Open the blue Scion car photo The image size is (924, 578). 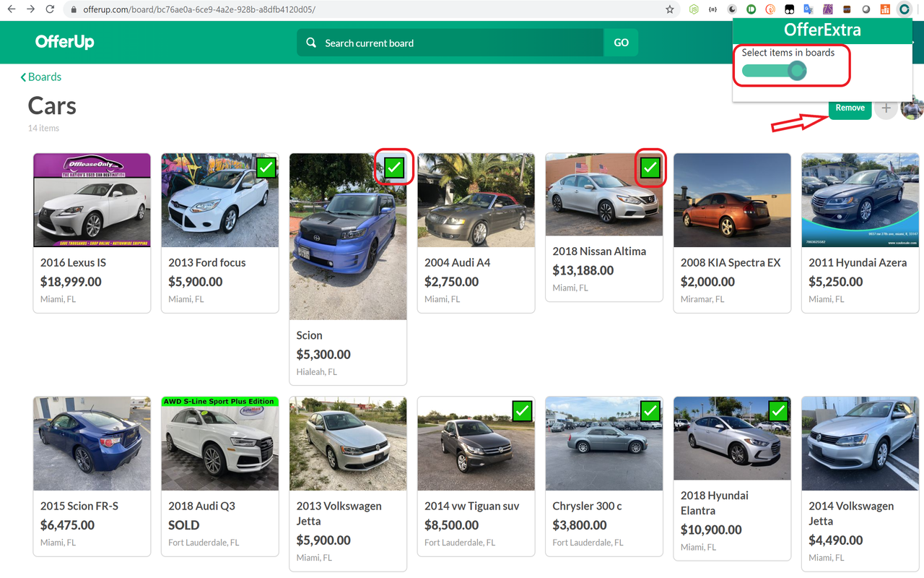(x=348, y=236)
